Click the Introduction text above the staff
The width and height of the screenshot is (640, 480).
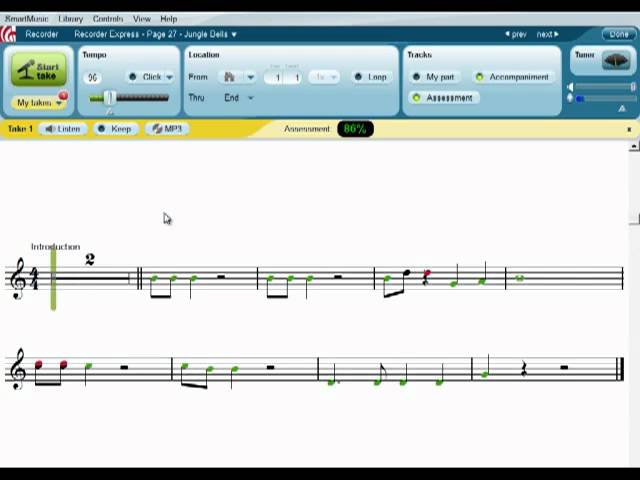tap(56, 247)
